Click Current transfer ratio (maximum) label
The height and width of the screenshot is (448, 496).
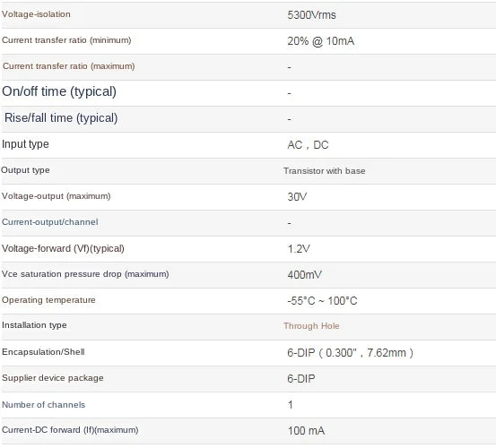coord(69,66)
